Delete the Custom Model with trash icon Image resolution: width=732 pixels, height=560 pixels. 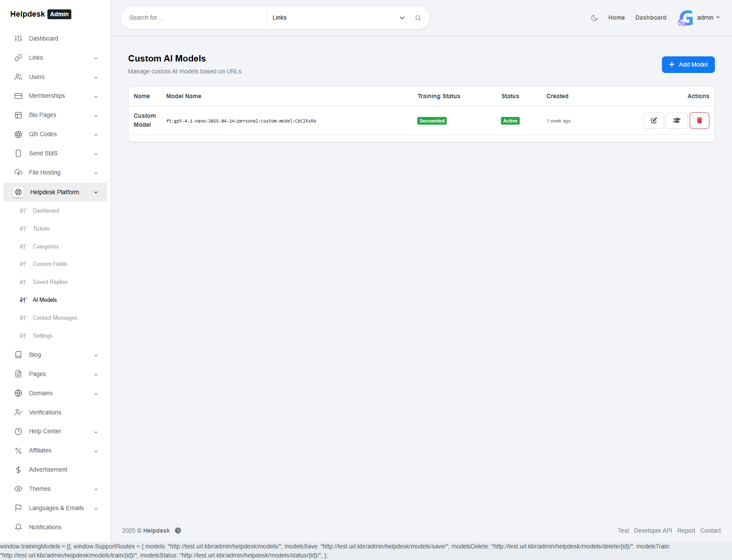tap(699, 121)
